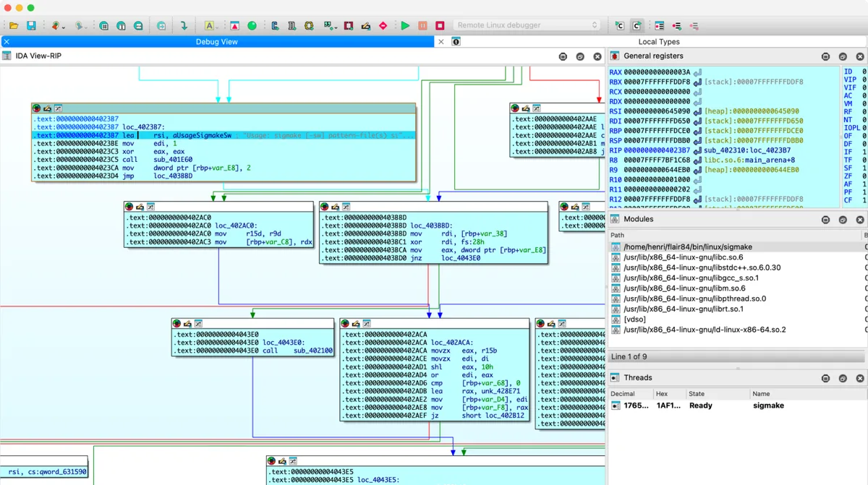Select the ld-linux-x86-64.so.2 module row
This screenshot has width=868, height=485.
pyautogui.click(x=737, y=330)
